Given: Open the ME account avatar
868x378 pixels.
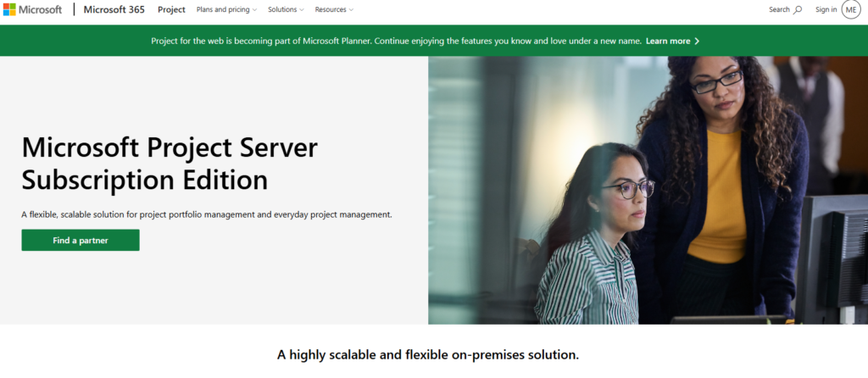Looking at the screenshot, I should tap(851, 9).
